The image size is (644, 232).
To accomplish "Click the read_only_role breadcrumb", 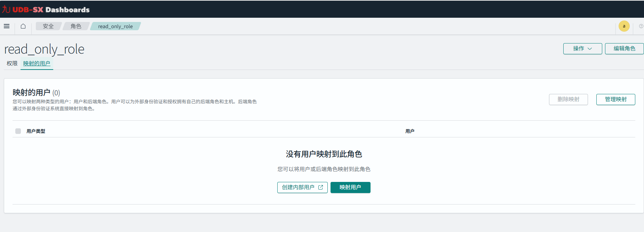I will (115, 26).
